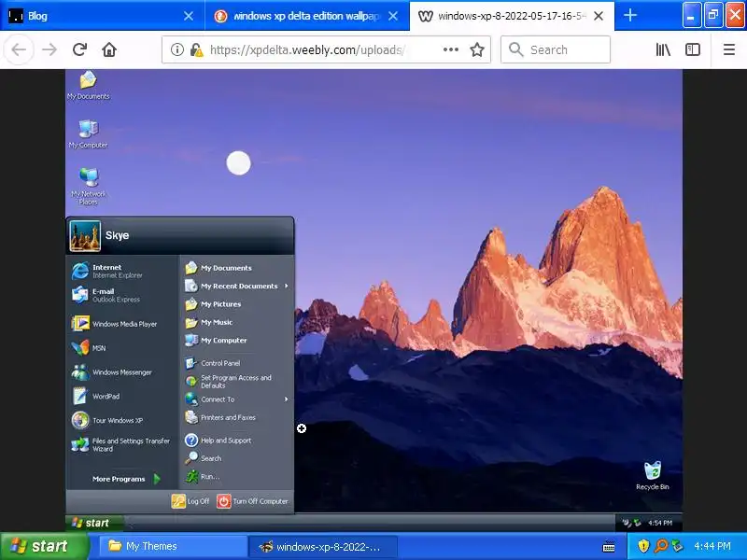Click the network connection tray icon
Image resolution: width=747 pixels, height=560 pixels.
[677, 546]
